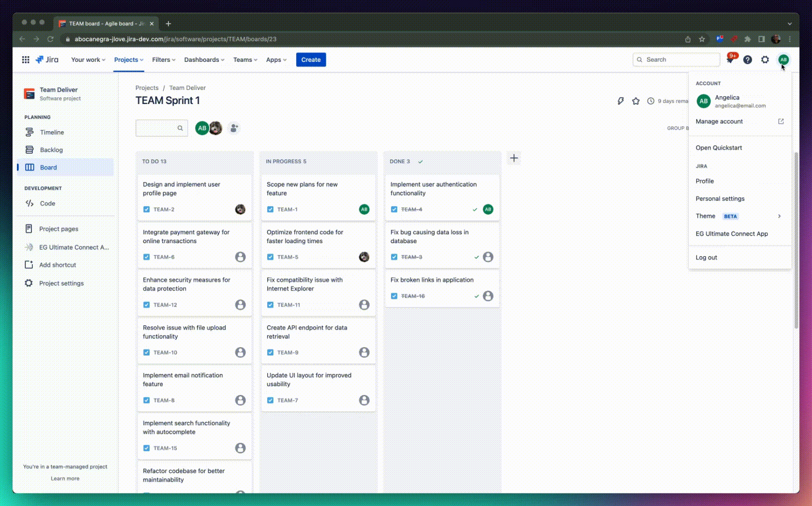Open the Learn more link
The height and width of the screenshot is (506, 812).
(65, 478)
